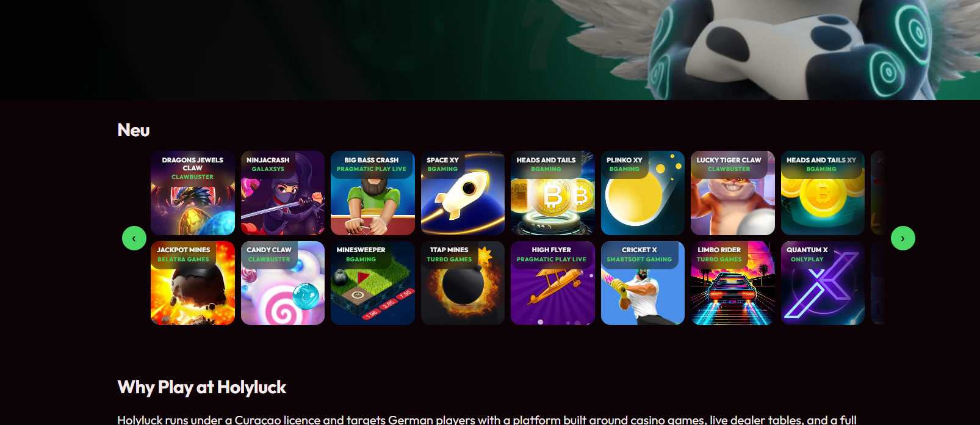Open Big Bass Crash game tile
The image size is (980, 425).
coord(373,193)
